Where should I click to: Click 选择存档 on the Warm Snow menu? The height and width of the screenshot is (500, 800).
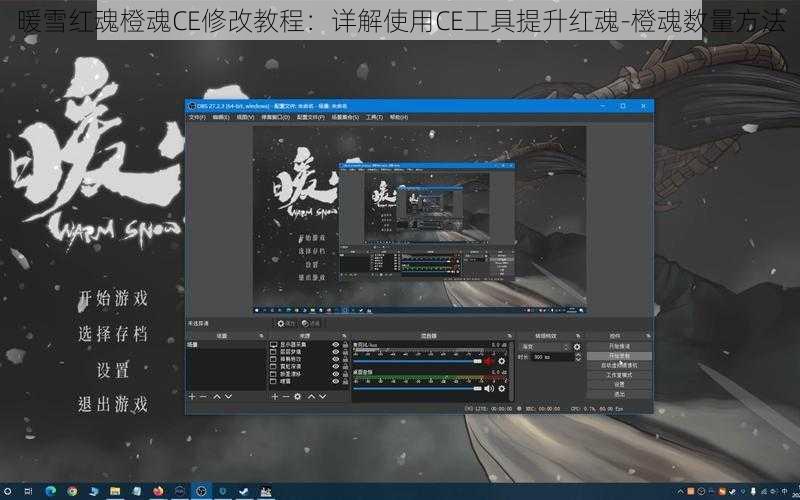[x=113, y=334]
